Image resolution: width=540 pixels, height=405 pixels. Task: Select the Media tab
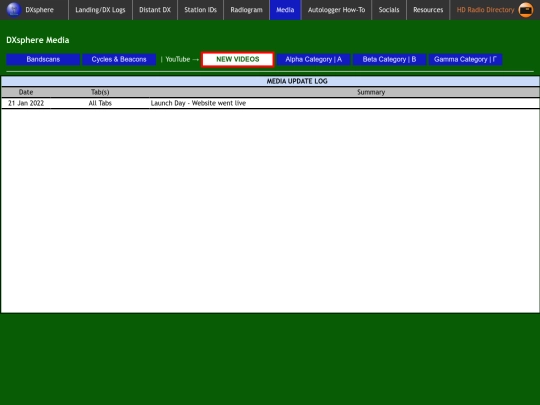285,10
